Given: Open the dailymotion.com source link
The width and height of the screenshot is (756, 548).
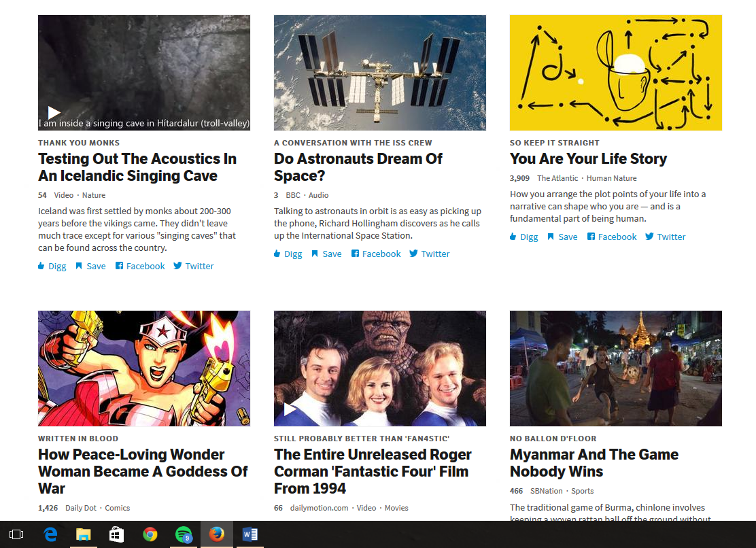Looking at the screenshot, I should pyautogui.click(x=319, y=508).
